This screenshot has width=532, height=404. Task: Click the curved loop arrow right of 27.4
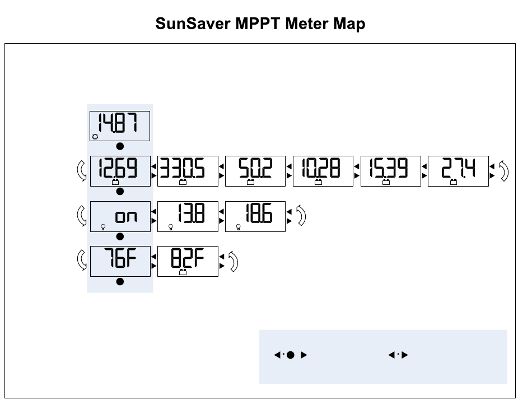[504, 171]
